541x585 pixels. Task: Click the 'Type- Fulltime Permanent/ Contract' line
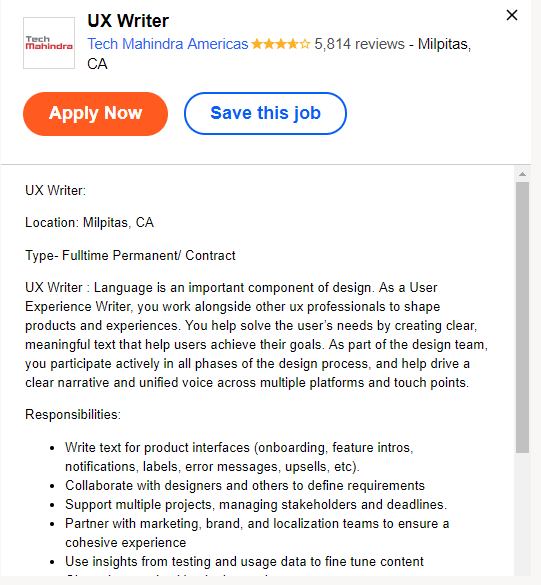pos(130,256)
